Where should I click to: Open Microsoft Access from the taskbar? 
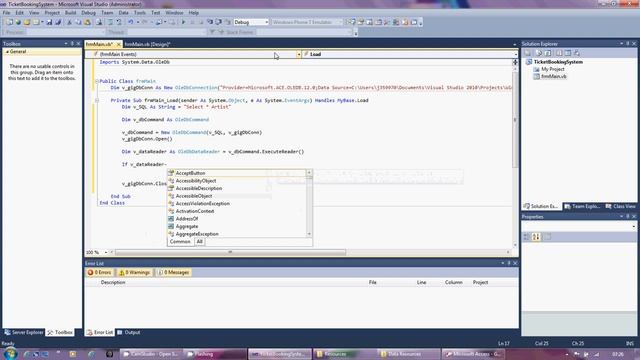pos(473,354)
